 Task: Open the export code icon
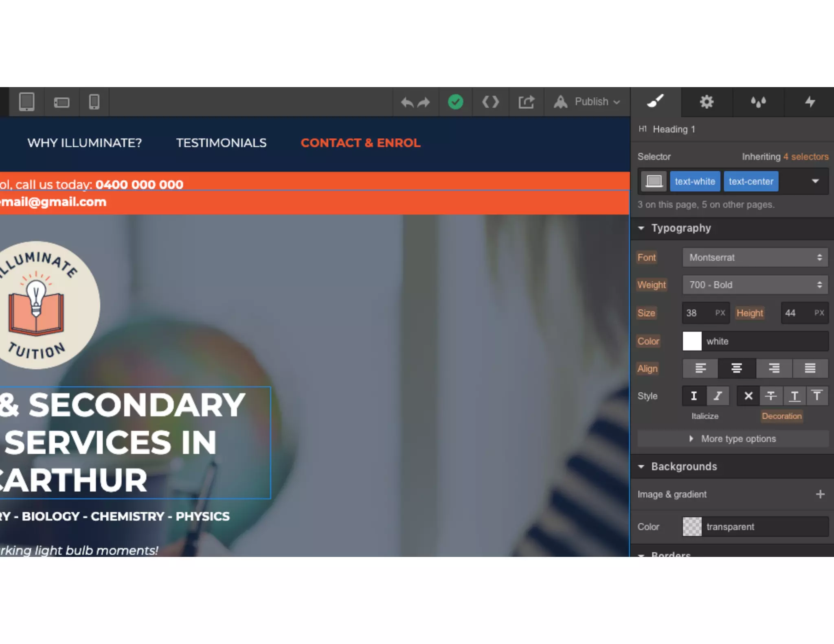tap(490, 102)
